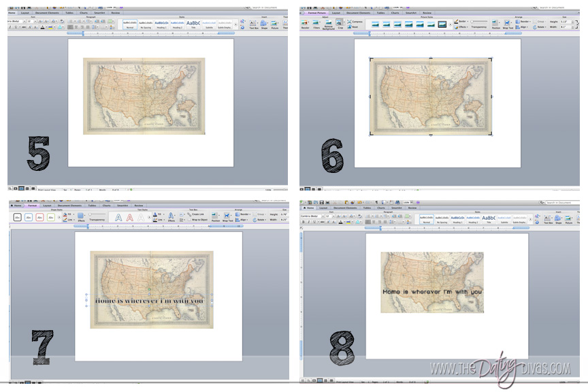Click Compress in the step 6 ribbon
Screen dimensions: 588x392
click(355, 22)
